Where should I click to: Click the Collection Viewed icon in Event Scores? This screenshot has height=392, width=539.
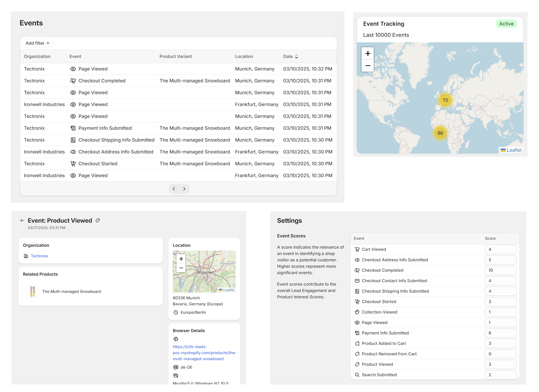[x=357, y=312]
